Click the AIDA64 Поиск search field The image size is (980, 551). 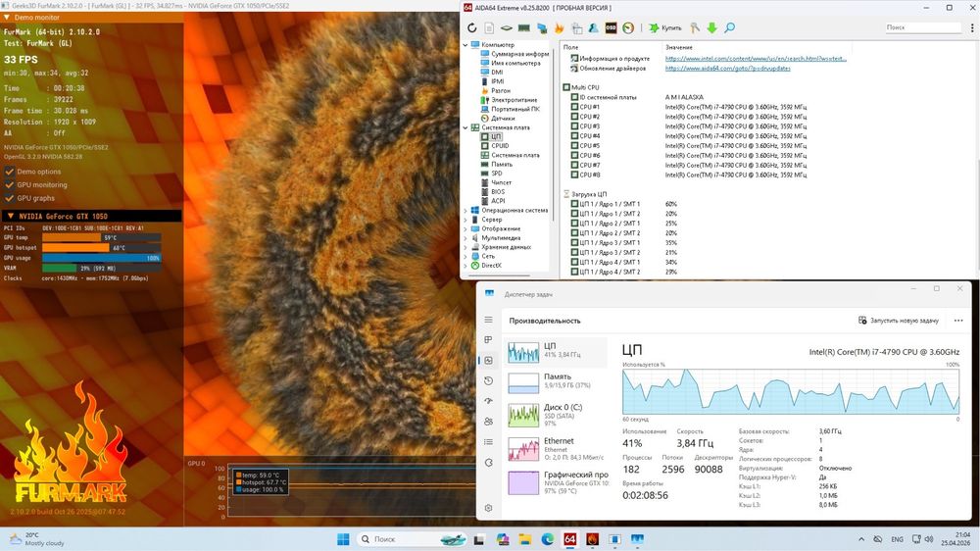[922, 27]
